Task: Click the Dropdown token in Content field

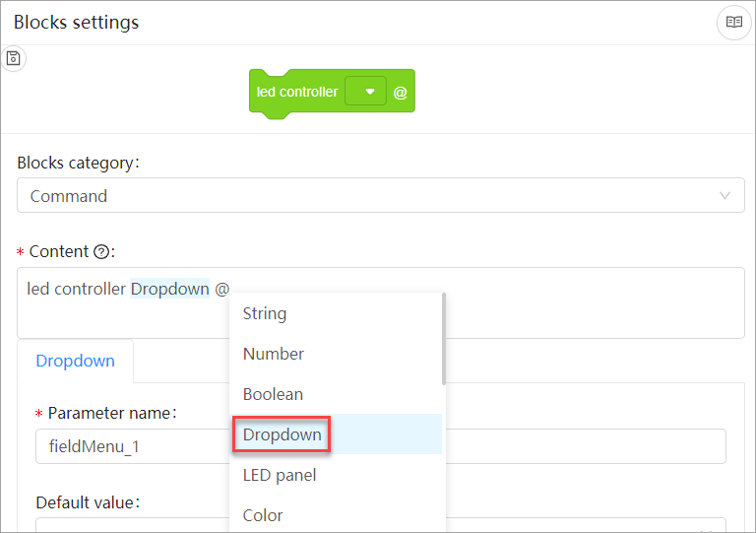Action: (x=169, y=289)
